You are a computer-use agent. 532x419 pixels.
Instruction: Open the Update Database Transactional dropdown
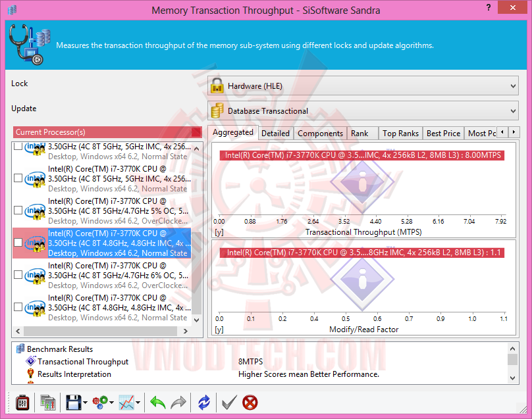coord(363,111)
